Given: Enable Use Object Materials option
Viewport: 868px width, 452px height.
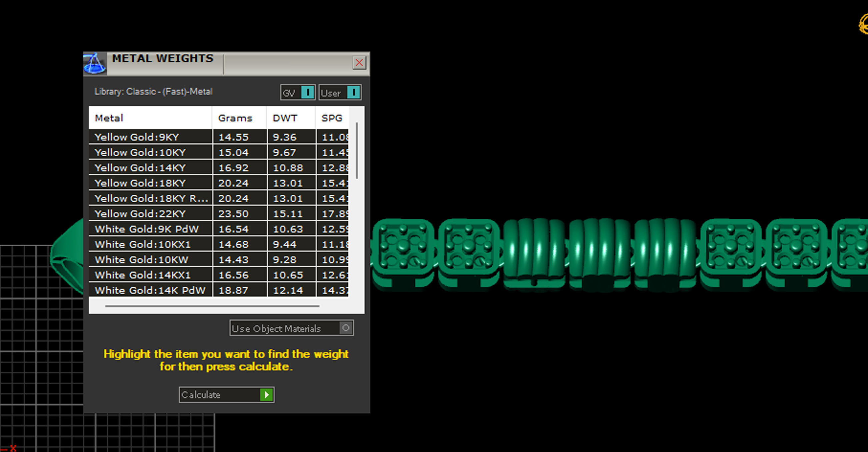Looking at the screenshot, I should pyautogui.click(x=346, y=328).
